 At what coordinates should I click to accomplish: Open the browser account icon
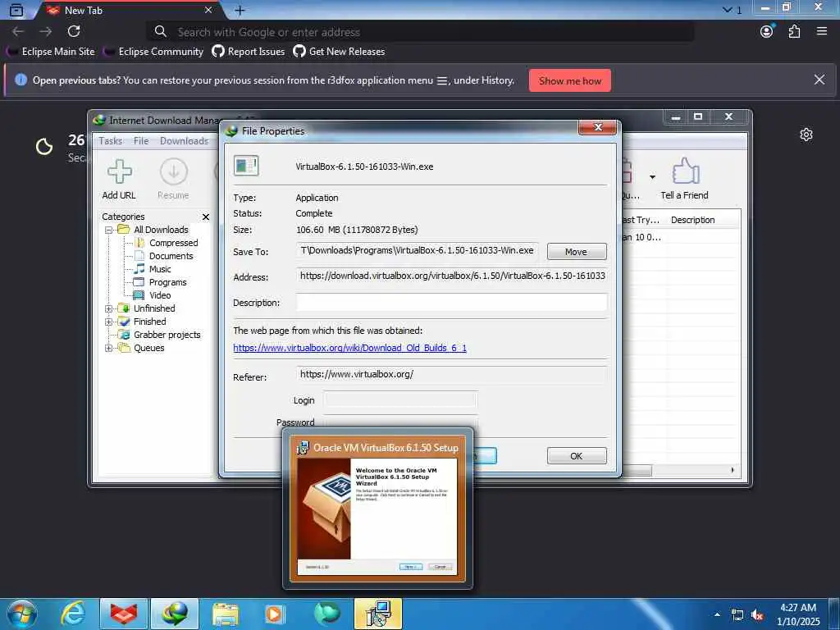(767, 32)
